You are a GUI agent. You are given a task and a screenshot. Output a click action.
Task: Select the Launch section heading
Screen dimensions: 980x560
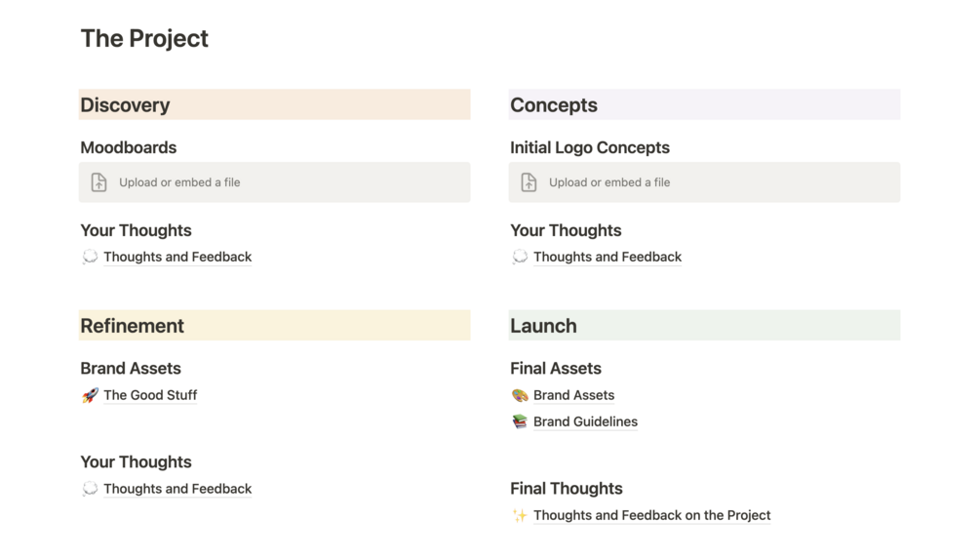543,326
